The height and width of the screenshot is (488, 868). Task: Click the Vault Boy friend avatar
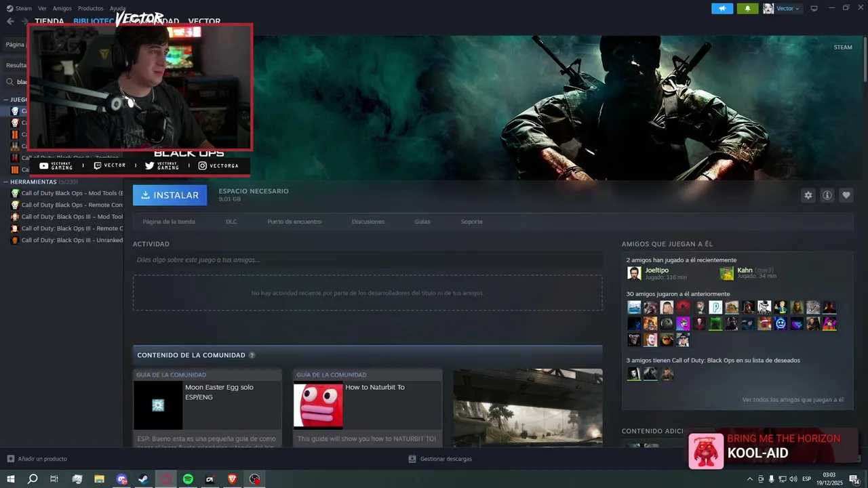point(781,307)
